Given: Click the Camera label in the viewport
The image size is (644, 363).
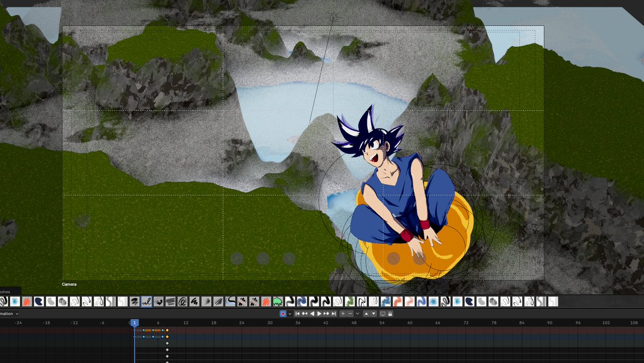Looking at the screenshot, I should [69, 284].
